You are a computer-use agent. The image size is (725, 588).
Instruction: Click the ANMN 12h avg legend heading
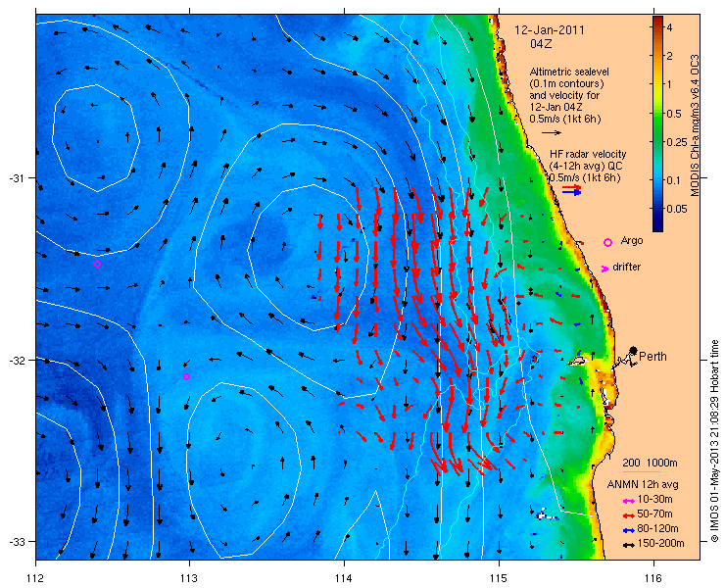(x=643, y=485)
